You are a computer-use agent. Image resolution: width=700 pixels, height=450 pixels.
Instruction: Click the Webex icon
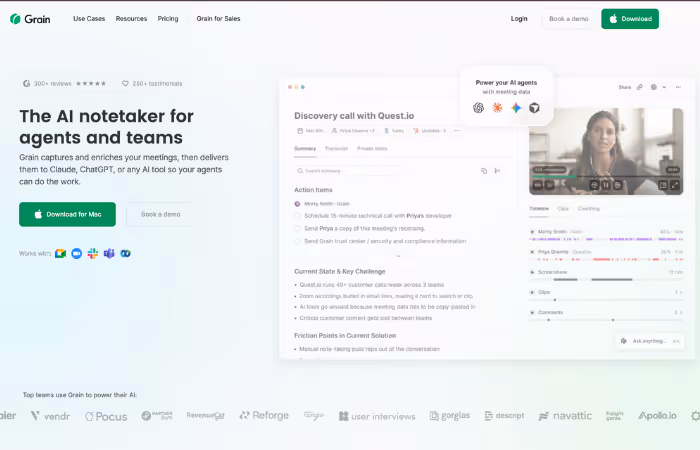(x=125, y=254)
